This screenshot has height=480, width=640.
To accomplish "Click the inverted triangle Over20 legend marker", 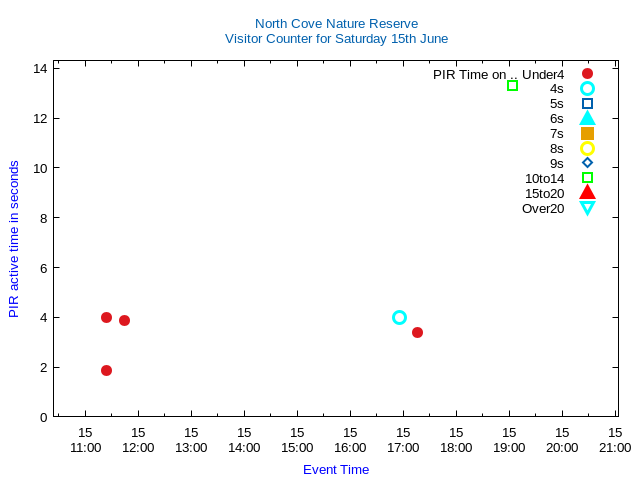I will 587,208.
